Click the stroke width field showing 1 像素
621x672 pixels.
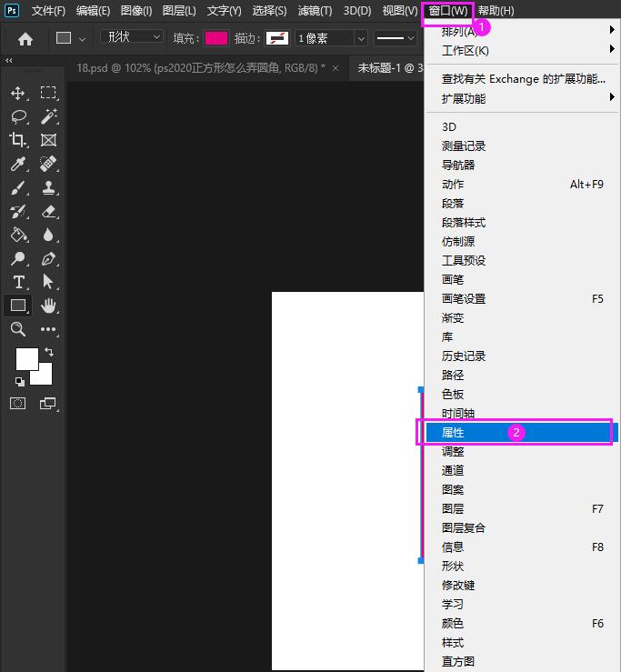[326, 38]
